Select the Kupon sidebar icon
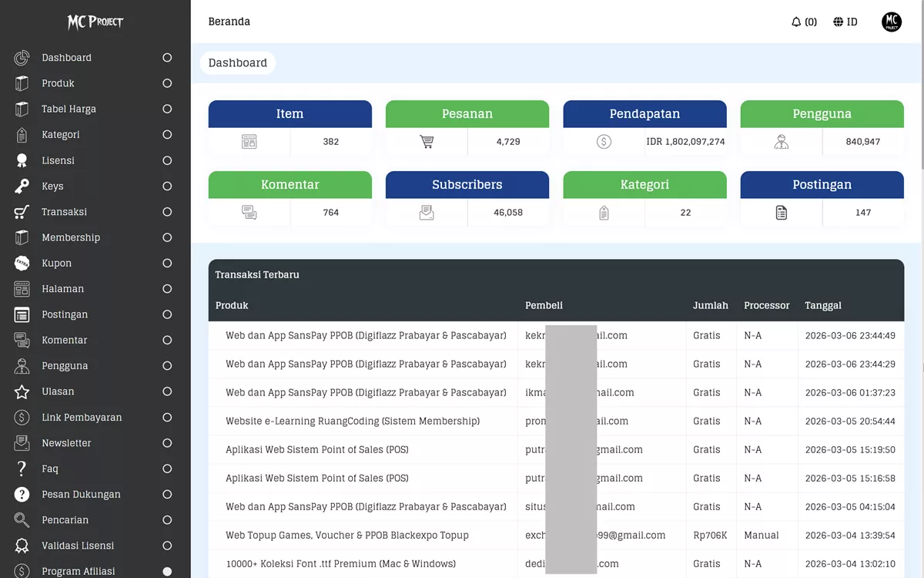 [22, 263]
